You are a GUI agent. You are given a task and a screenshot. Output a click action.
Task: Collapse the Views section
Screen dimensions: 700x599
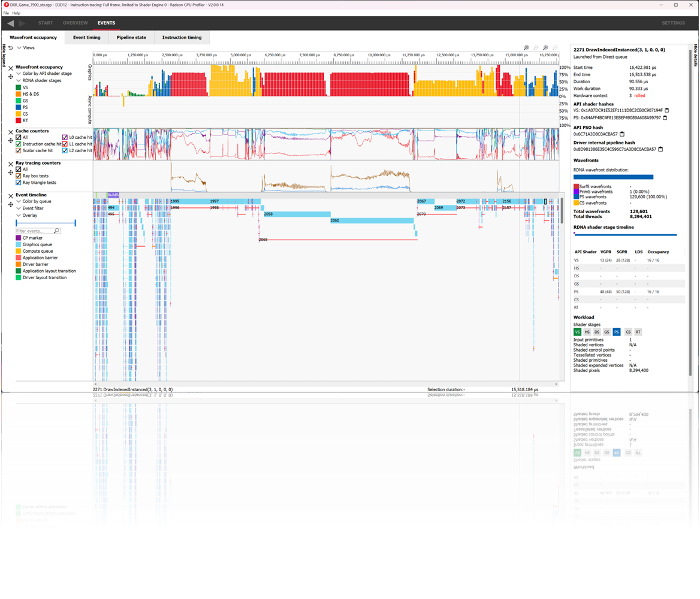click(20, 47)
